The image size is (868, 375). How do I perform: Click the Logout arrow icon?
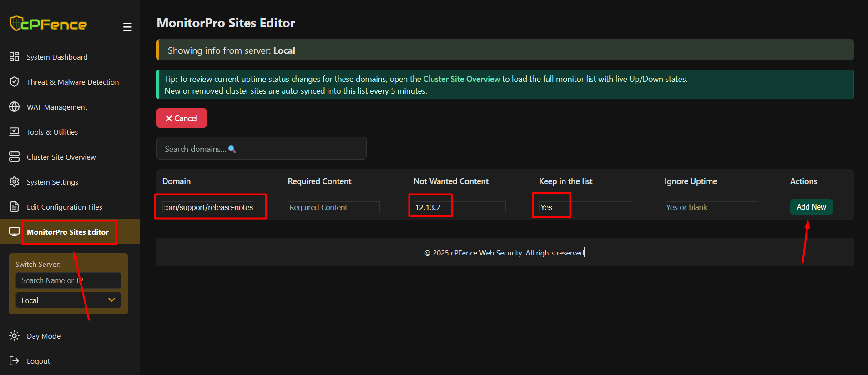15,361
